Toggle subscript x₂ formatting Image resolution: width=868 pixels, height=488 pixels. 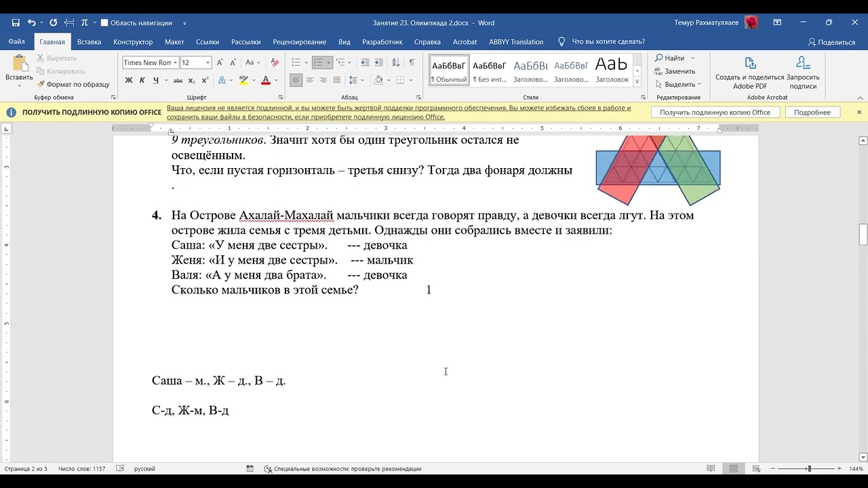tap(191, 80)
